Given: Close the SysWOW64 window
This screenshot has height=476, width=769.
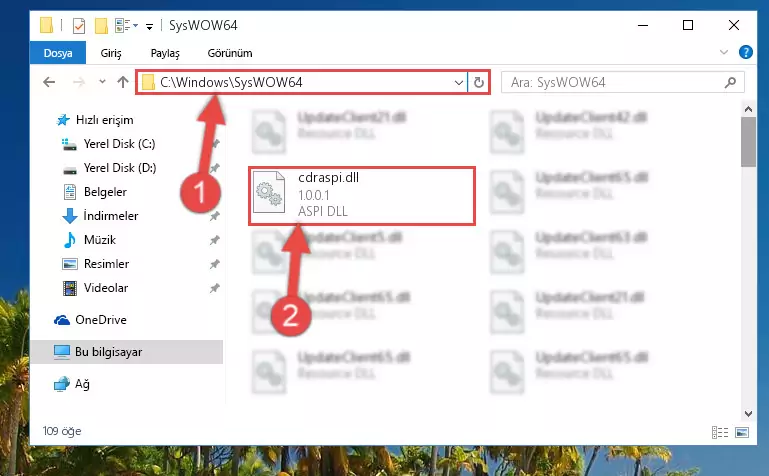Looking at the screenshot, I should pyautogui.click(x=734, y=25).
